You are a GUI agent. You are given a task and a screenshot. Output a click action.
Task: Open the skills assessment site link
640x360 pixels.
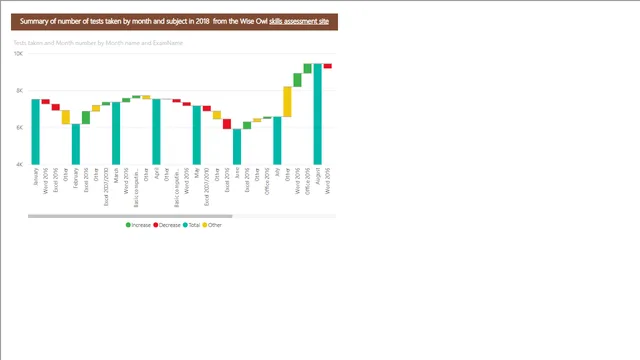(299, 21)
